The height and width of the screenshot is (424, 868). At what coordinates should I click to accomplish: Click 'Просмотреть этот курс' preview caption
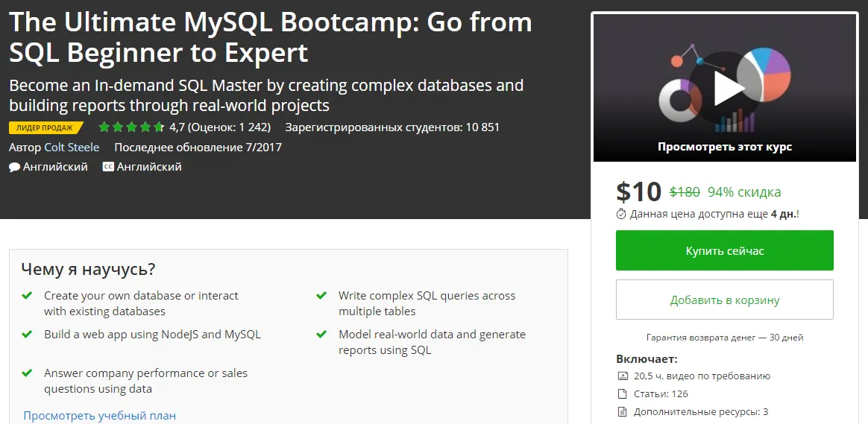tap(724, 147)
